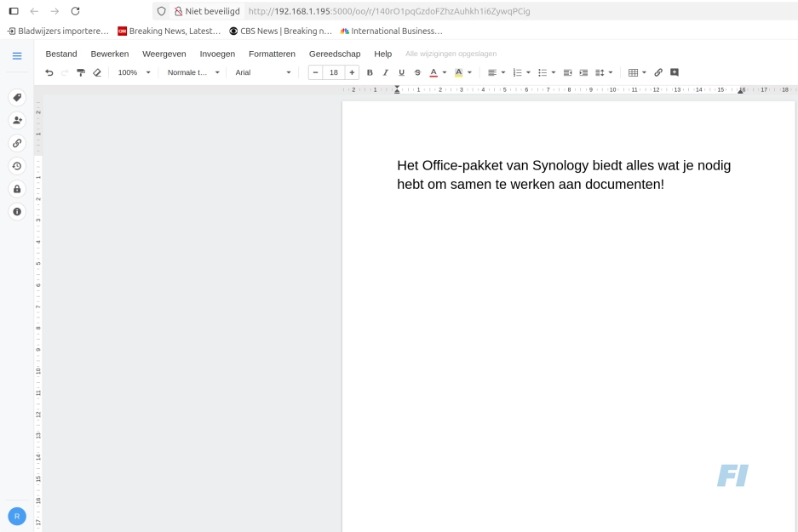Click the insert table icon
Image resolution: width=798 pixels, height=532 pixels.
[633, 72]
